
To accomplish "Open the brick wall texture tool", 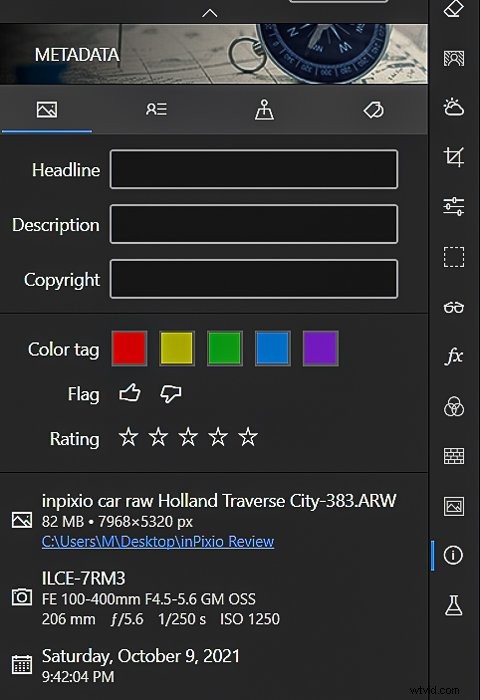I will [454, 456].
